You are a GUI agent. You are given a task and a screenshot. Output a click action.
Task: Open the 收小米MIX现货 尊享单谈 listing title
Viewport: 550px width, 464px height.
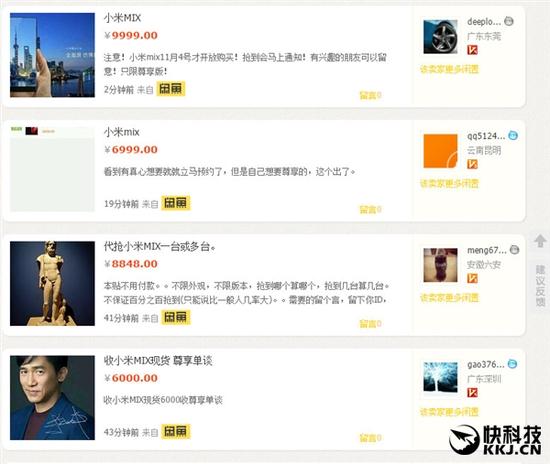coord(158,361)
